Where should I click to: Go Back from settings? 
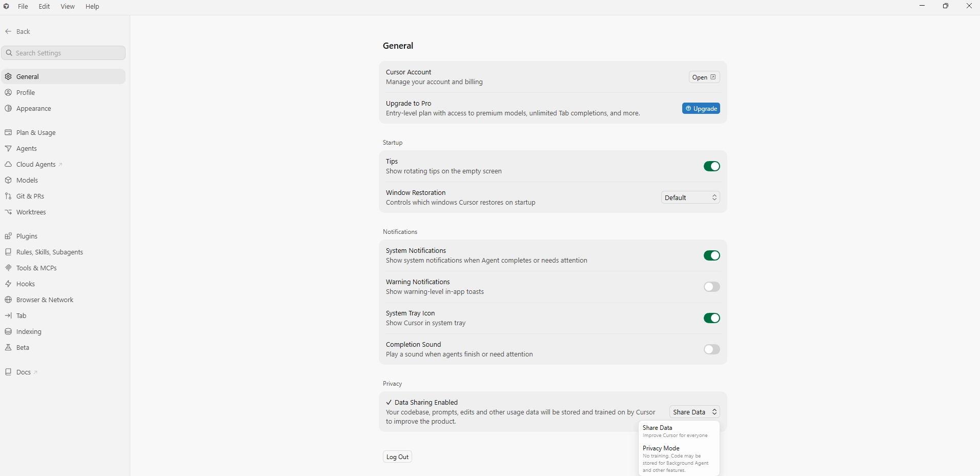(18, 31)
